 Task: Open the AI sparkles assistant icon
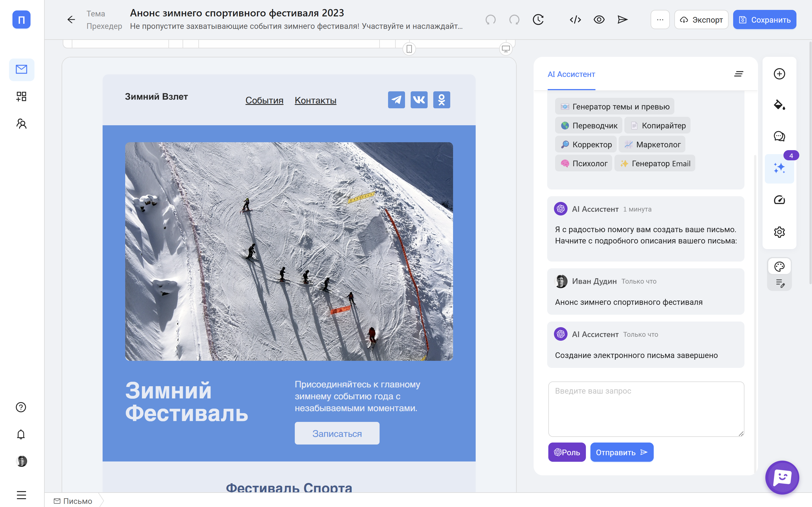779,168
